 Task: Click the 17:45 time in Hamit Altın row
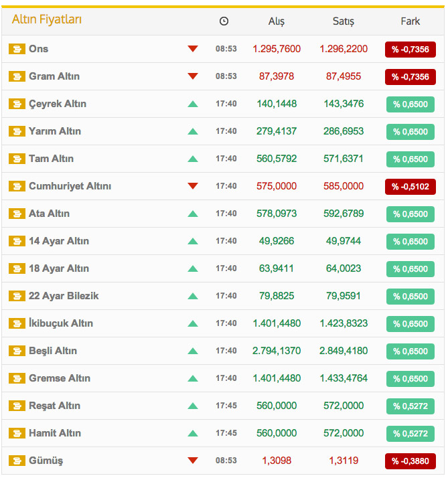click(226, 433)
